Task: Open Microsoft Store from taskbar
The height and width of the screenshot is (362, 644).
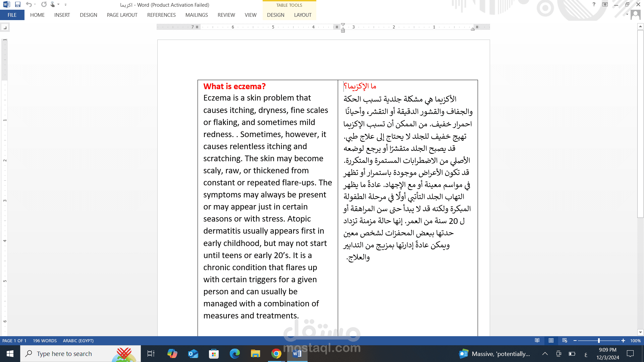Action: (x=214, y=354)
